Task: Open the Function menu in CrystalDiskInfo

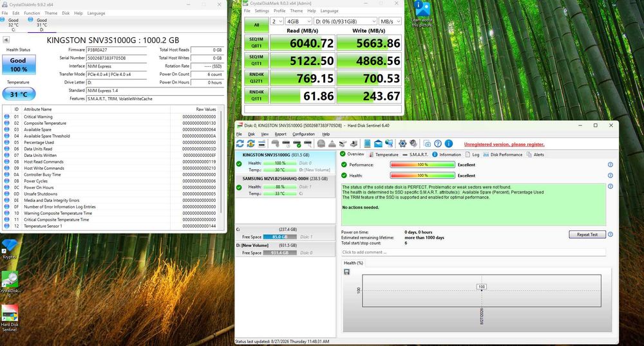Action: [x=32, y=13]
